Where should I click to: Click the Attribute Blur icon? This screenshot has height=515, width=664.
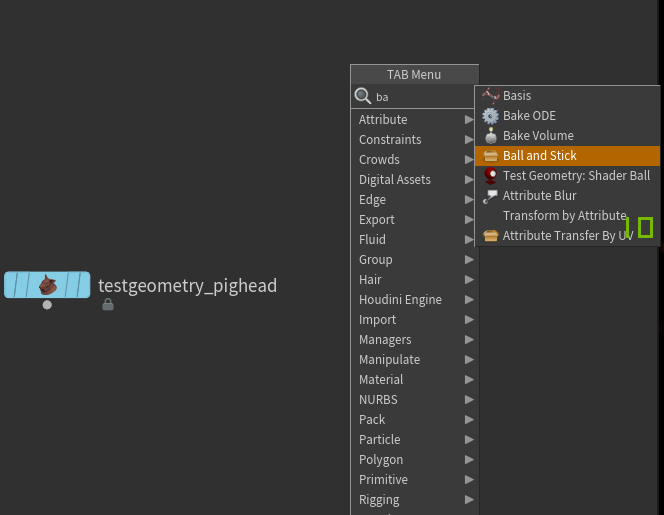pyautogui.click(x=490, y=196)
